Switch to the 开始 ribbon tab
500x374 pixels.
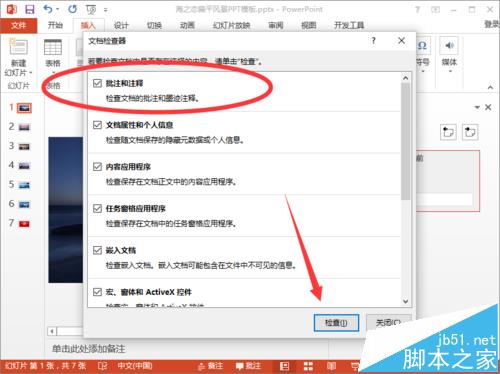coord(55,25)
